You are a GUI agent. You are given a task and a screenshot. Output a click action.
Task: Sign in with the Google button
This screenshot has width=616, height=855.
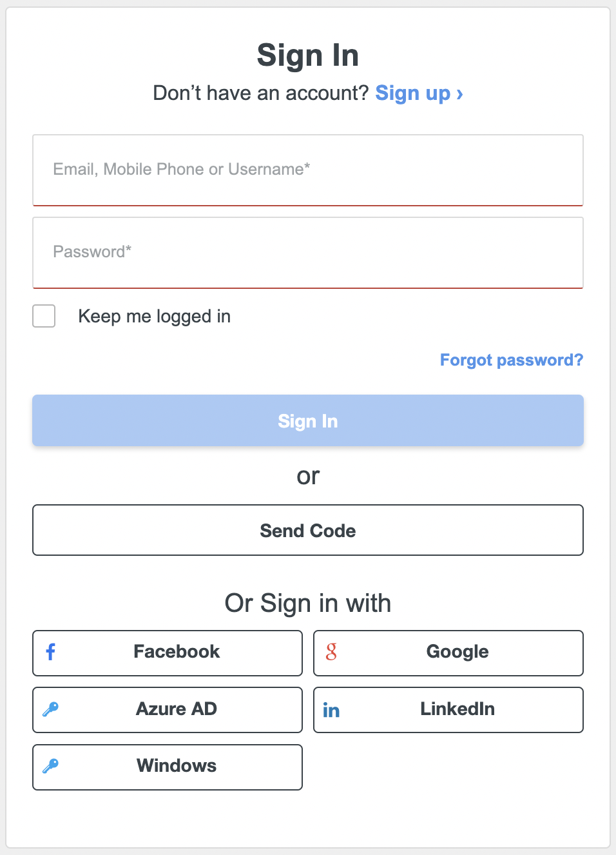(448, 653)
